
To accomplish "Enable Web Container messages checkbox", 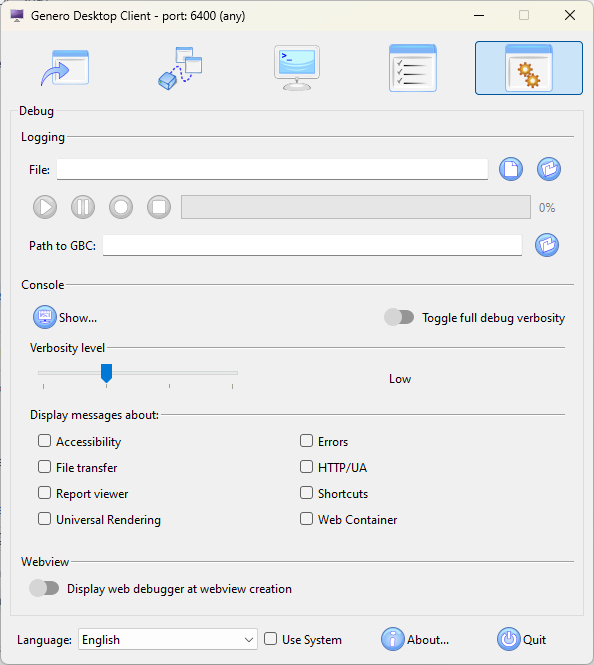I will (x=307, y=519).
